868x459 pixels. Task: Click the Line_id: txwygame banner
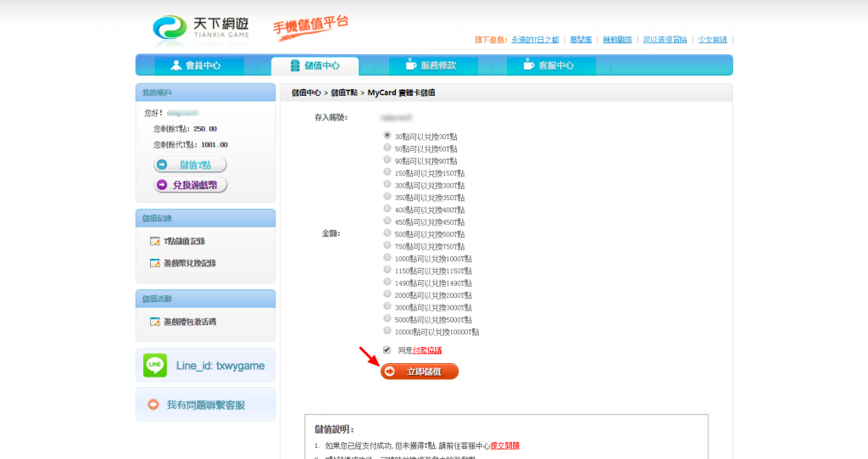[x=205, y=366]
